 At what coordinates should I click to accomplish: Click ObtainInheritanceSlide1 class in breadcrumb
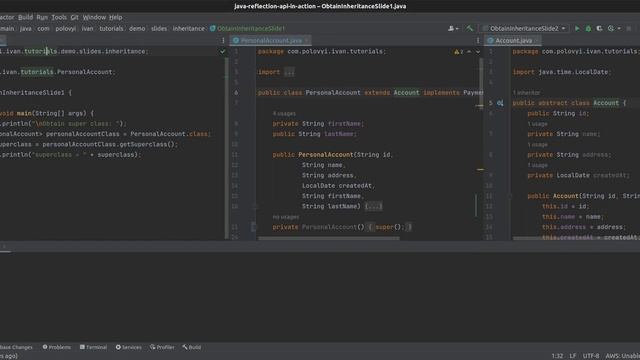(247, 29)
